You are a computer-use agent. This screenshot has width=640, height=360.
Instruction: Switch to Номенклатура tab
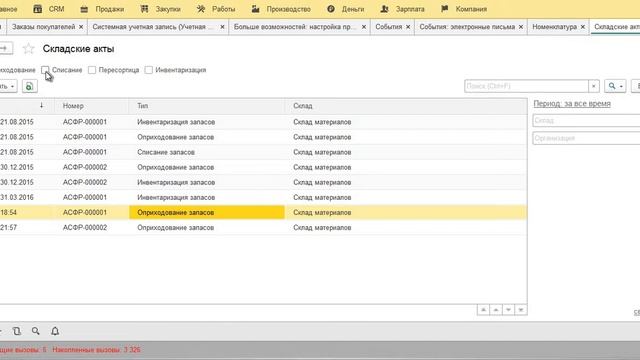point(554,27)
